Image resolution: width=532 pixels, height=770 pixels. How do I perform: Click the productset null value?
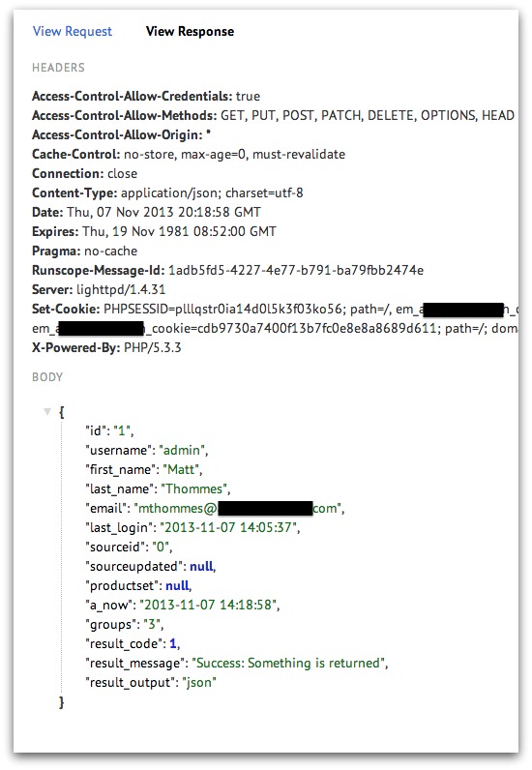click(177, 586)
